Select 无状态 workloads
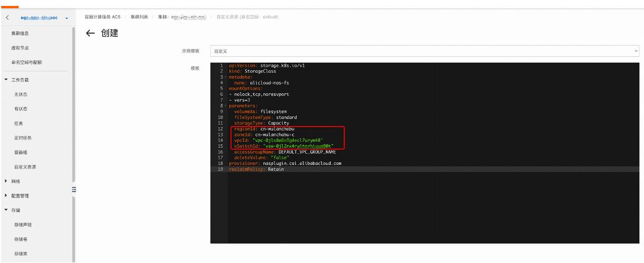This screenshot has height=263, width=644. point(21,95)
